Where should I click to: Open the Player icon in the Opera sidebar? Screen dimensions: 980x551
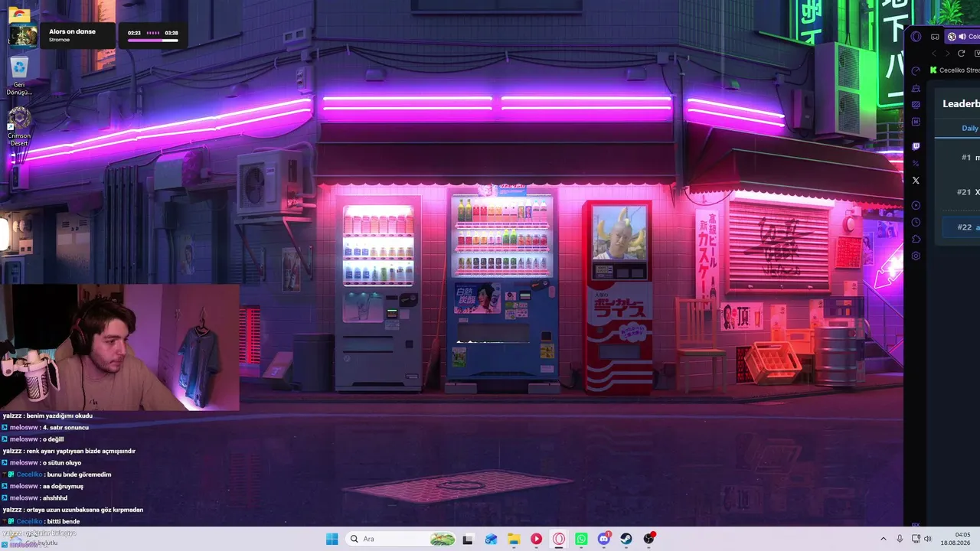(x=916, y=205)
